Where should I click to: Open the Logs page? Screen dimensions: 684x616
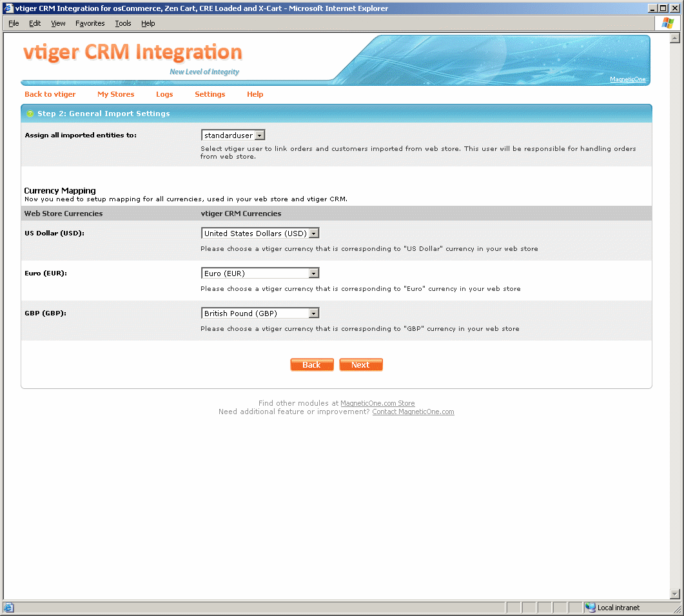click(164, 94)
